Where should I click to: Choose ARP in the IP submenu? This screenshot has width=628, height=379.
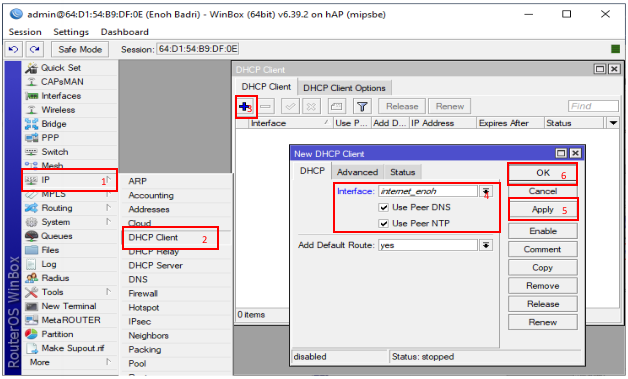[137, 181]
